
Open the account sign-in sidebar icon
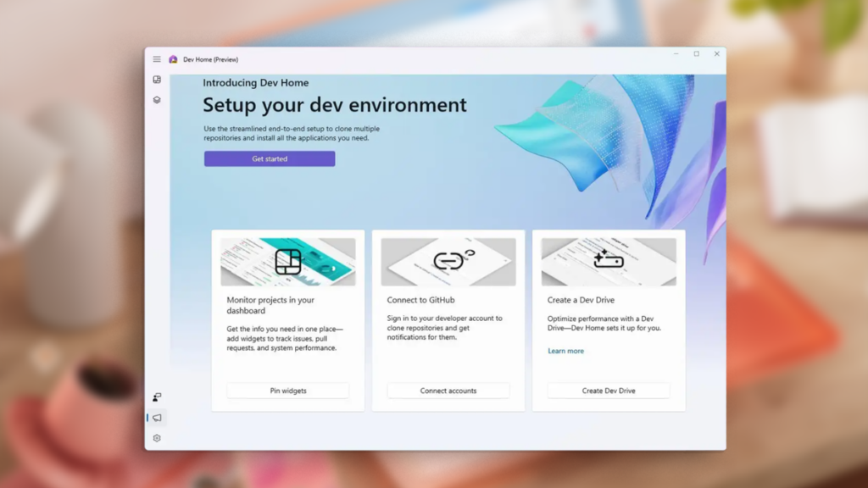(157, 397)
